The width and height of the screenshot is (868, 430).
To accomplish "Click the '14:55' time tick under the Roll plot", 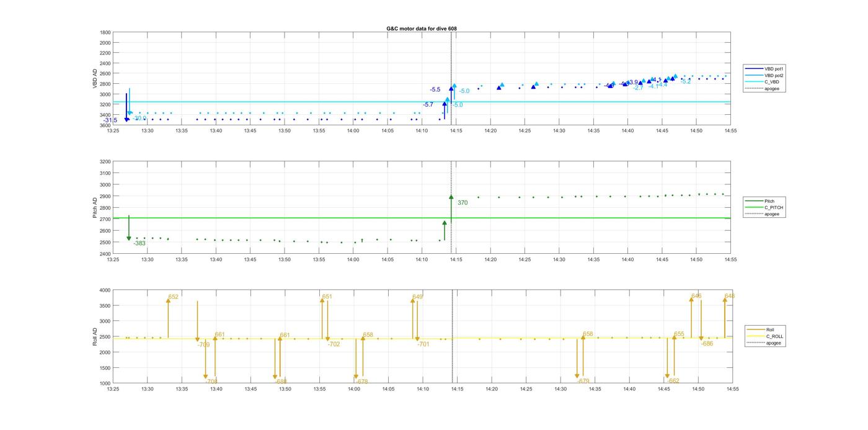I will pos(732,389).
